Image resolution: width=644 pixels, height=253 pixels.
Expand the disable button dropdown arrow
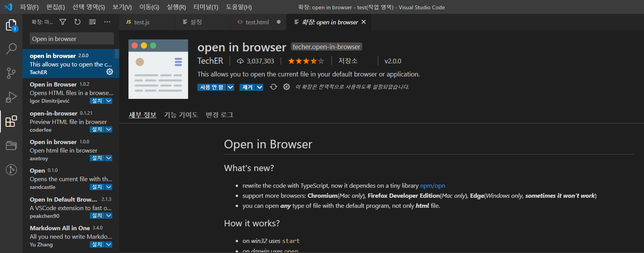pos(230,87)
